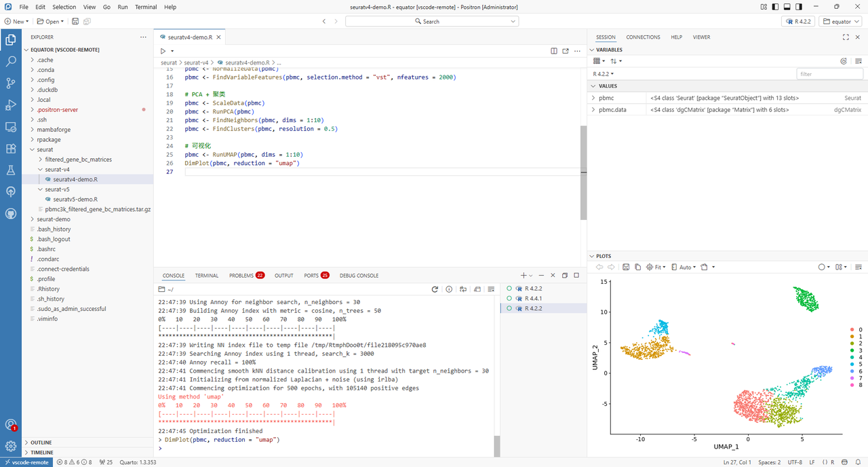Switch to the PORTS tab
Viewport: 868px width, 467px height.
click(317, 276)
